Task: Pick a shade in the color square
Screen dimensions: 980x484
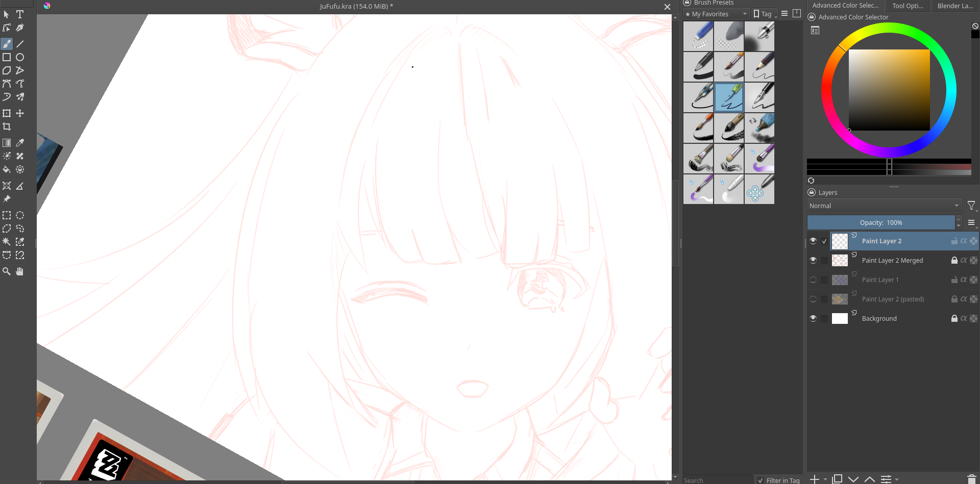Action: point(889,90)
